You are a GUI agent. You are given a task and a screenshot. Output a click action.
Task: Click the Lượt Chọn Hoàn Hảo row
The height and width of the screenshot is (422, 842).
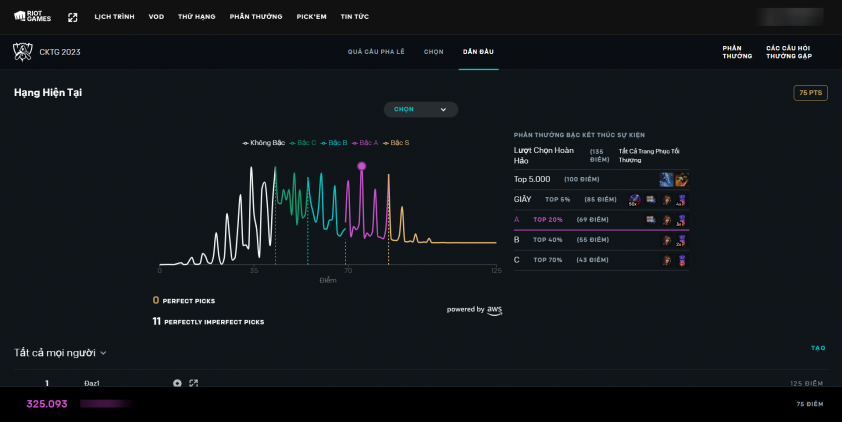click(601, 155)
